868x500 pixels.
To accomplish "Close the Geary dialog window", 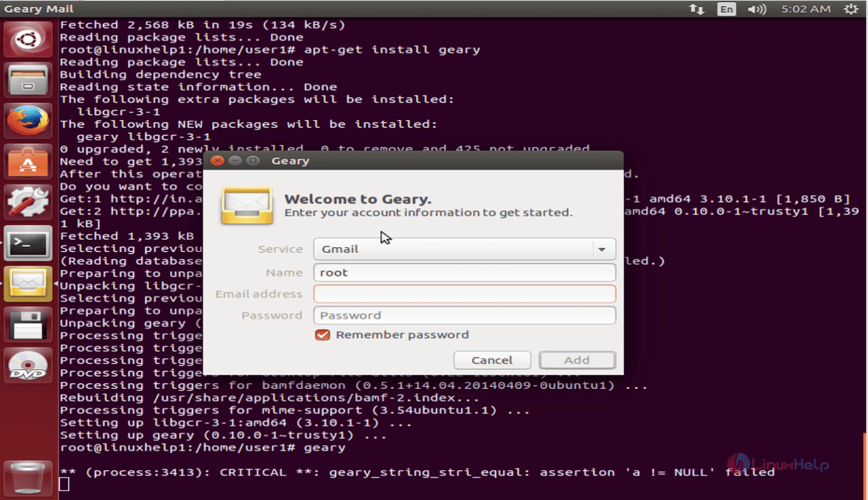I will [218, 161].
